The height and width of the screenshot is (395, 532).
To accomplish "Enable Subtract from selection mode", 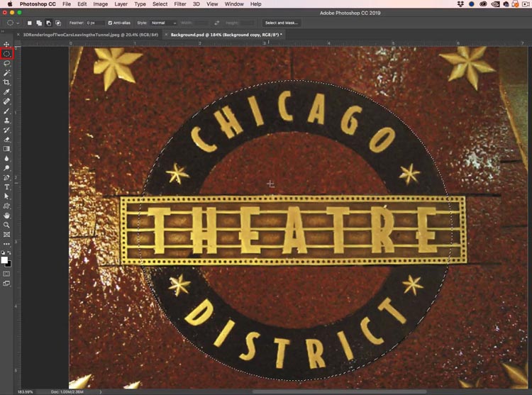I will [x=48, y=23].
